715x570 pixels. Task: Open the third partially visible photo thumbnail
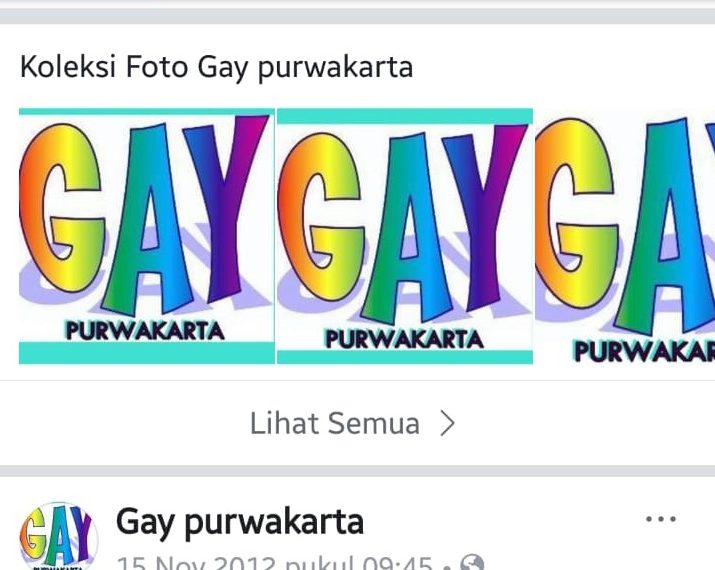pyautogui.click(x=625, y=236)
